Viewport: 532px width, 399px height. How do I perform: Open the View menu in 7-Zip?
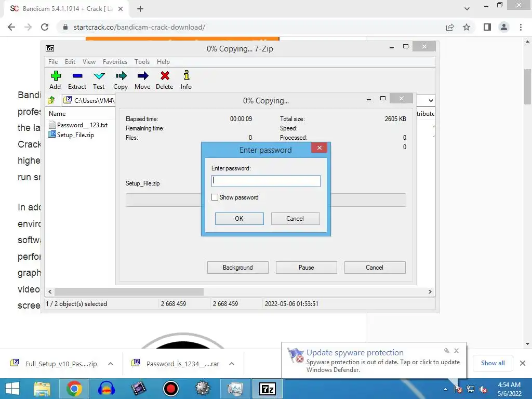pyautogui.click(x=89, y=62)
